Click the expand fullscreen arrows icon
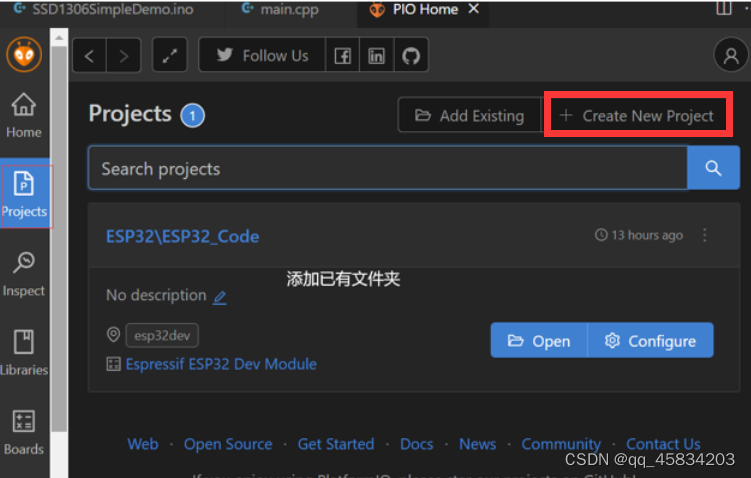 (170, 56)
